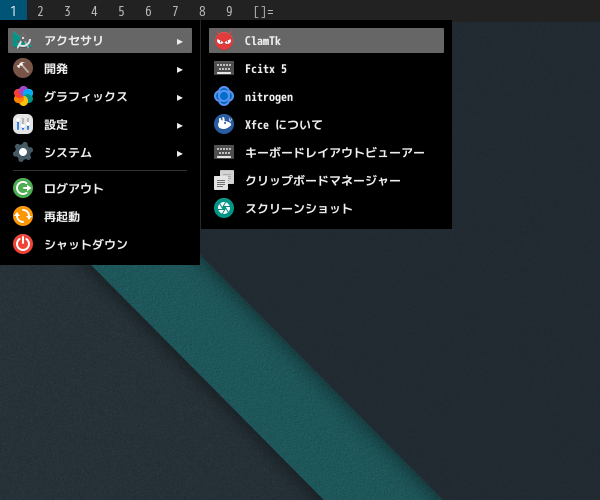Screen dimensions: 600x500
Task: Click the orange 再起動 icon
Action: click(23, 216)
